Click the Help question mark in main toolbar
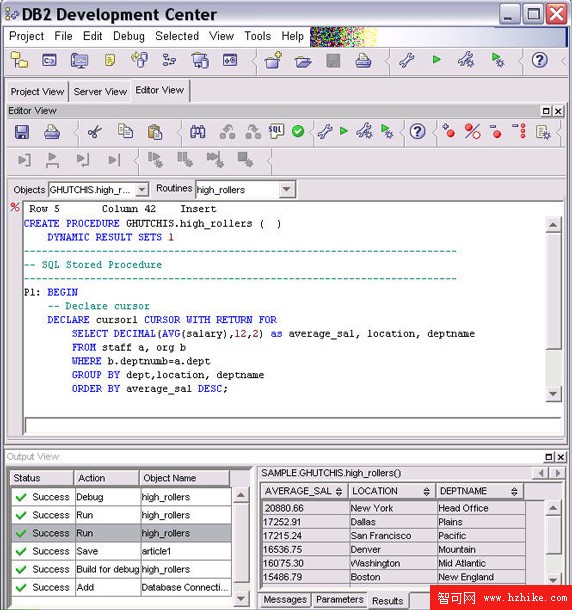572x610 pixels. coord(540,60)
